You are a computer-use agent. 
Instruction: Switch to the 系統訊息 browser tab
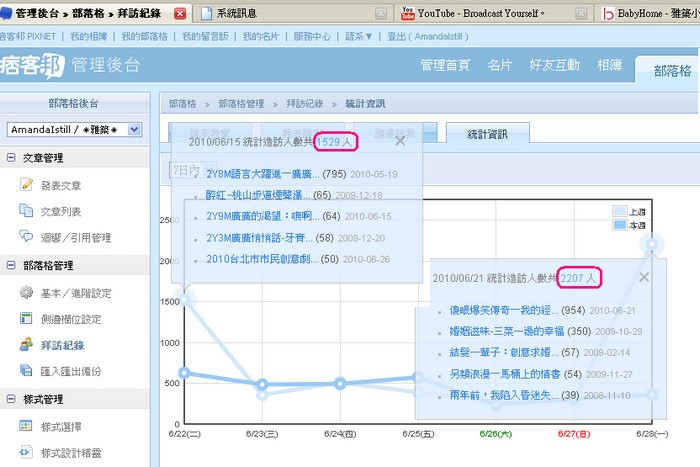294,13
